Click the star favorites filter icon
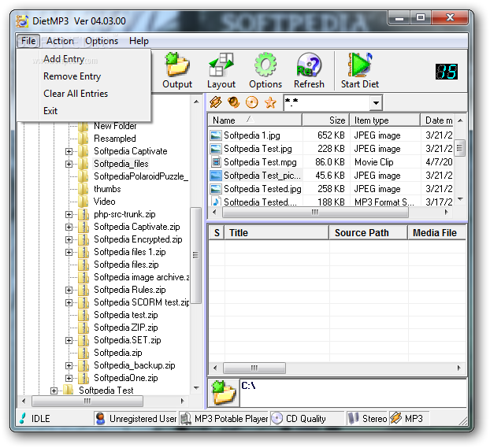The width and height of the screenshot is (490, 448). [270, 102]
